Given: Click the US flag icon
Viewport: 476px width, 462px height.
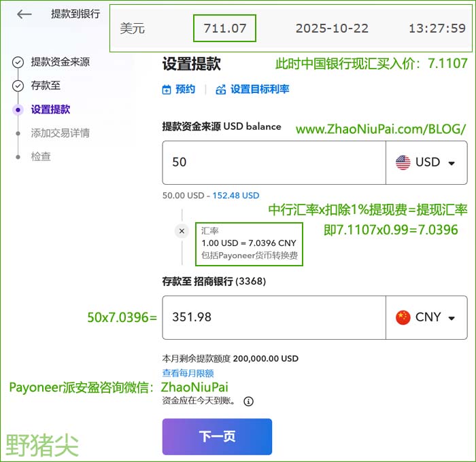Looking at the screenshot, I should click(x=403, y=162).
